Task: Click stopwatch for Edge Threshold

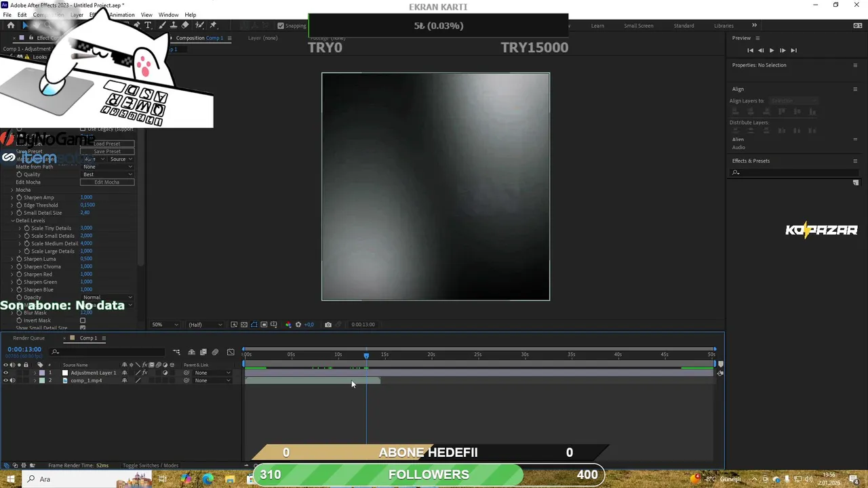Action: pos(19,205)
